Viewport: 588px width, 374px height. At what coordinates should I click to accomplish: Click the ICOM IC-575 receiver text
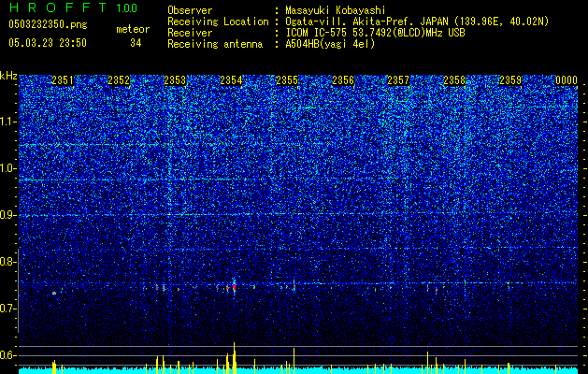[375, 33]
